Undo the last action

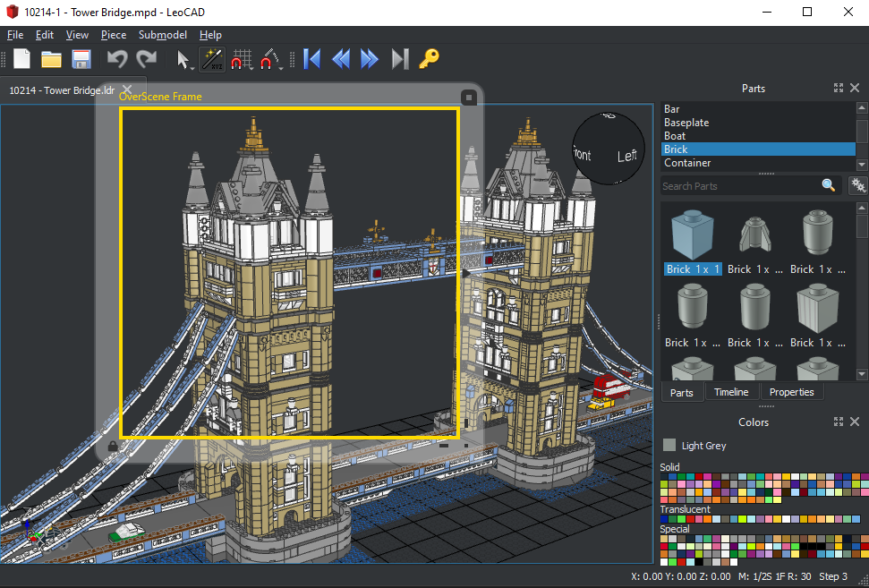point(117,59)
